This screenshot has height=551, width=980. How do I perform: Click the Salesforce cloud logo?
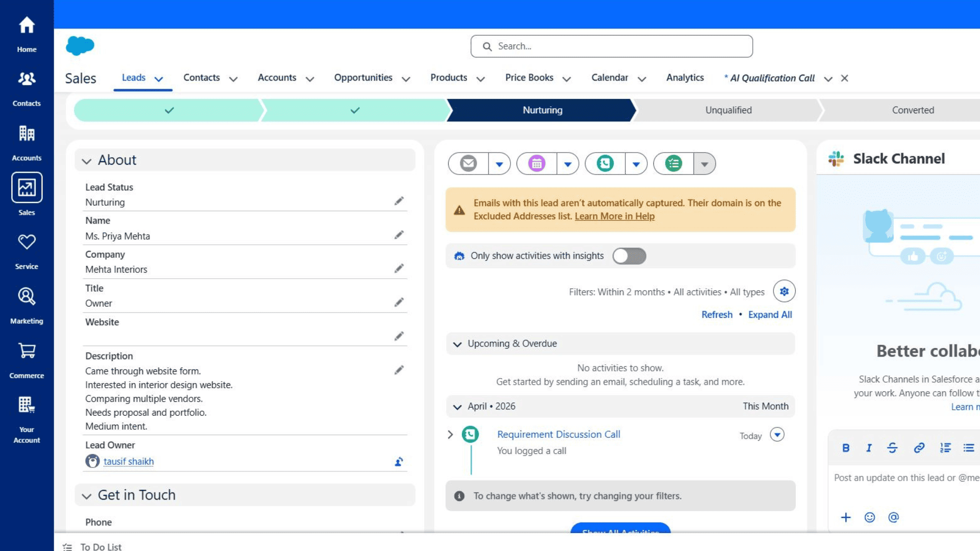[x=80, y=46]
